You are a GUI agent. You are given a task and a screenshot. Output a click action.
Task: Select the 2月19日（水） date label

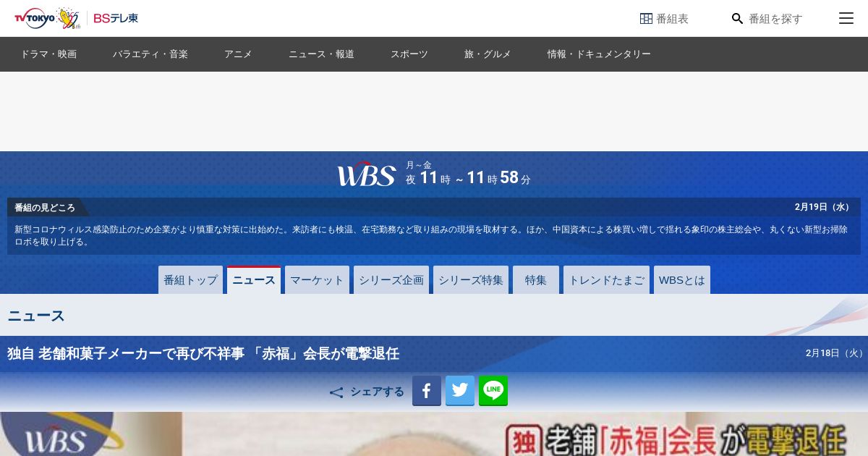pos(824,207)
